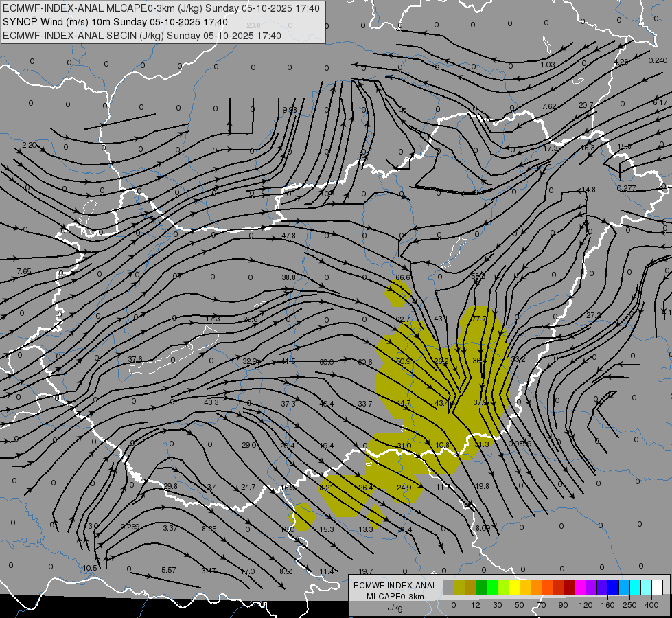Click the map value 19.4
The height and width of the screenshot is (618, 672).
[x=327, y=446]
